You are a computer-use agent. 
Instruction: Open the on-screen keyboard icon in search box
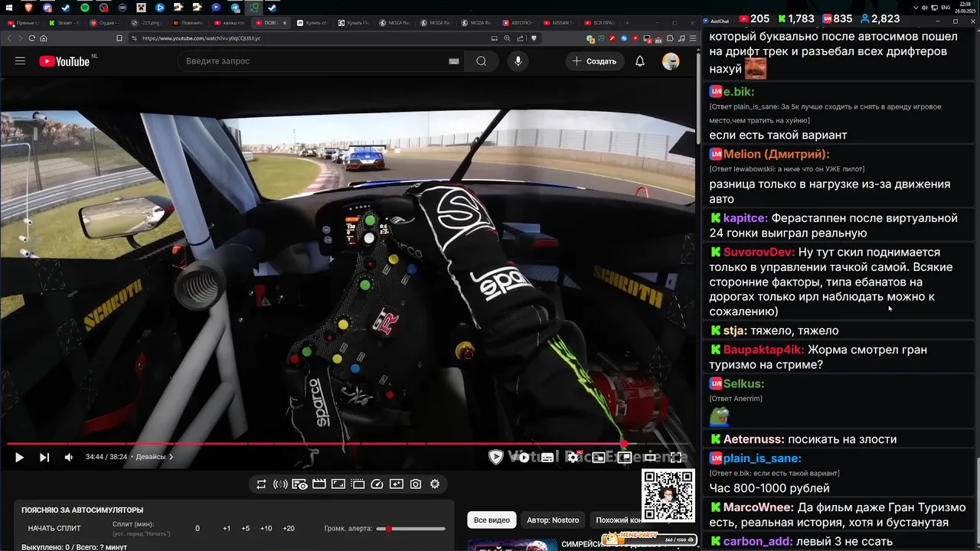pyautogui.click(x=454, y=61)
